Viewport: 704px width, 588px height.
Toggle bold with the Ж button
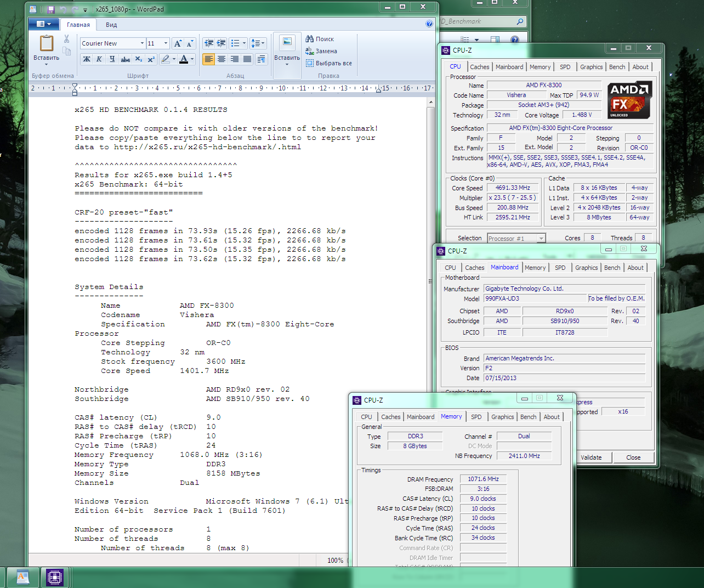tap(87, 59)
